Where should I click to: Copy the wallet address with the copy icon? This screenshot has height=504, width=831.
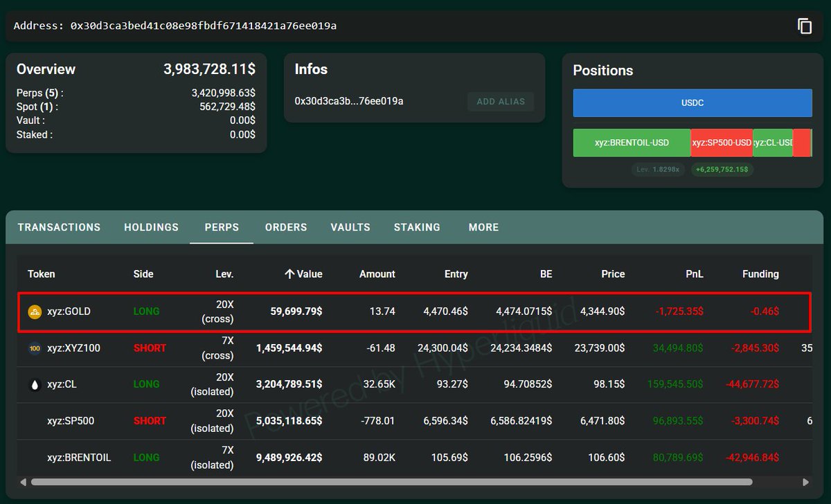(x=805, y=26)
